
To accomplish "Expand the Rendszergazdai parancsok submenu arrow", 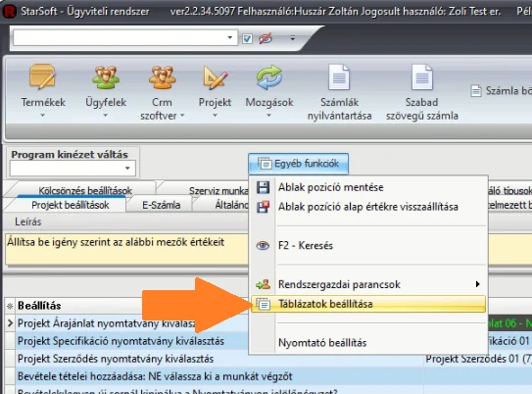I will pos(478,284).
